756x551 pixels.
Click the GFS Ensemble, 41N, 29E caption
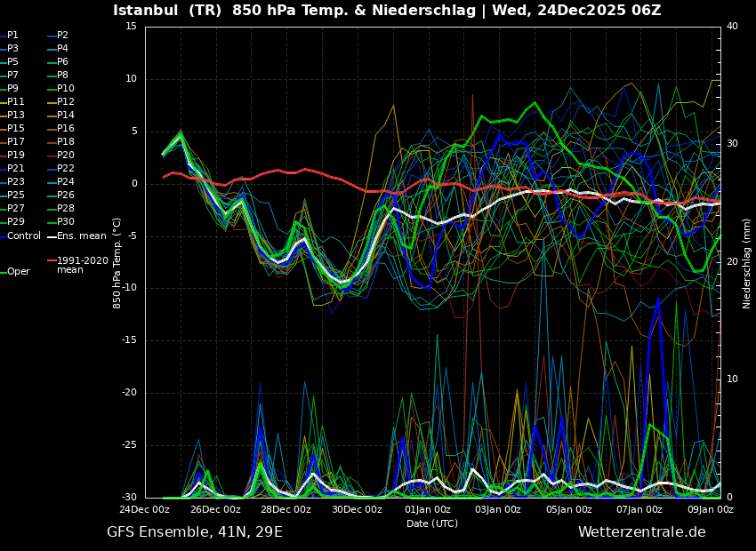tap(195, 532)
